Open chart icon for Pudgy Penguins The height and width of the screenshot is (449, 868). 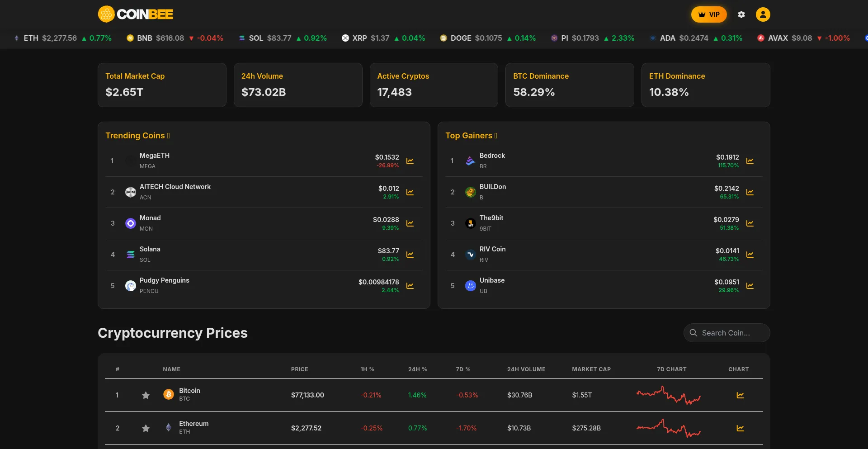(x=410, y=286)
